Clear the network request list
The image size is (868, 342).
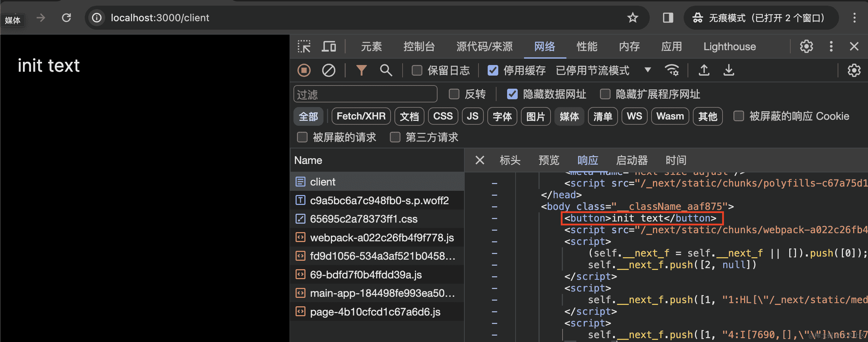pos(328,70)
